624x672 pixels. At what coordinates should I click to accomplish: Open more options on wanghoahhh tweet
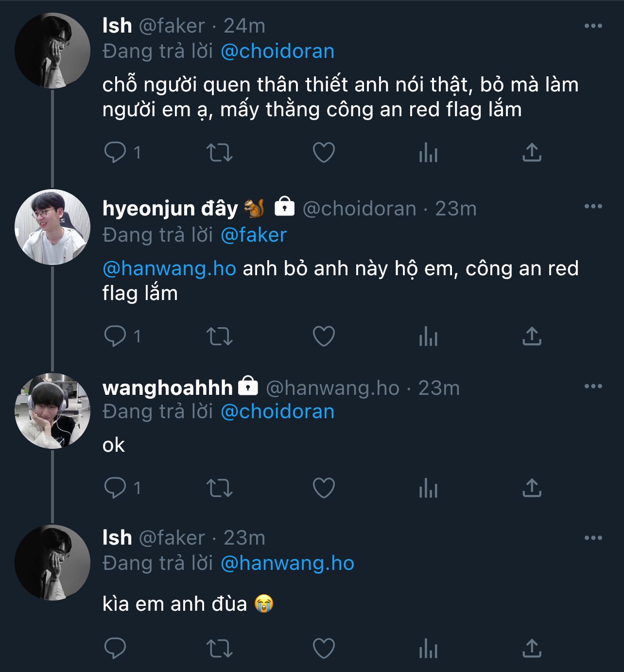point(593,386)
